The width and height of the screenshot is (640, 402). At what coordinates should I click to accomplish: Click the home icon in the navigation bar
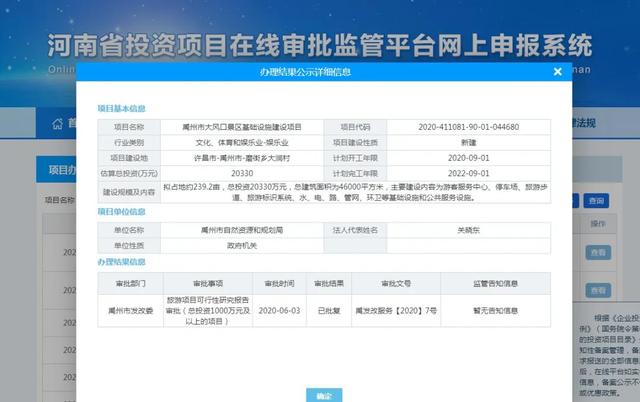point(58,123)
